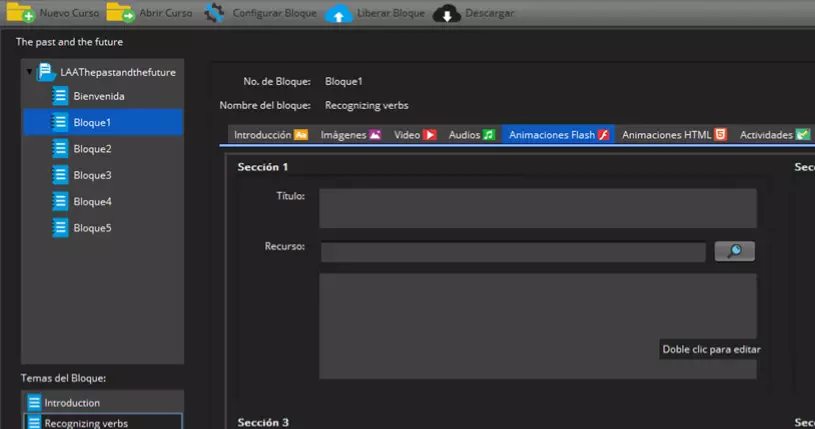This screenshot has height=429, width=815.
Task: Select the Bienvenida block in tree
Action: (98, 96)
